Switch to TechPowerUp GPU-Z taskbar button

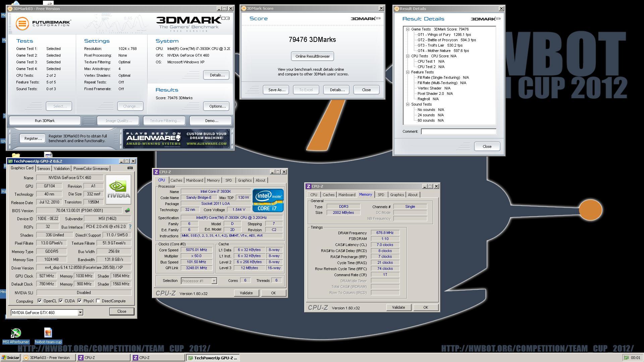point(213,358)
